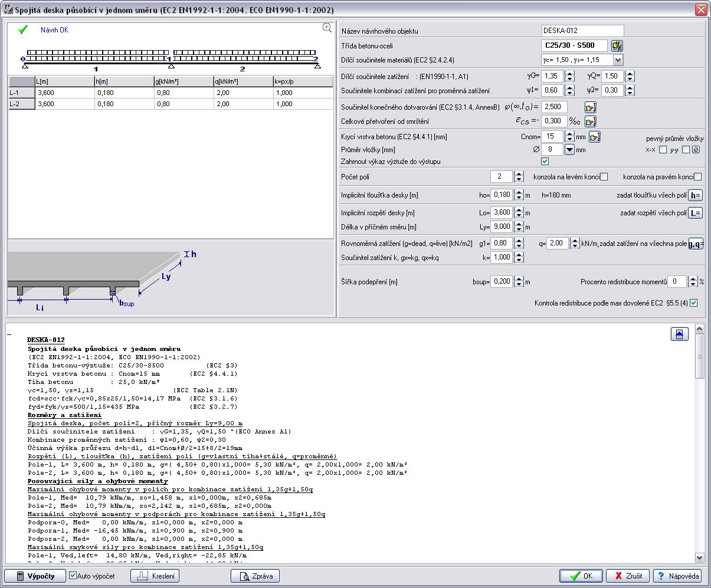Select row L-2 header in spans table

[x=21, y=104]
